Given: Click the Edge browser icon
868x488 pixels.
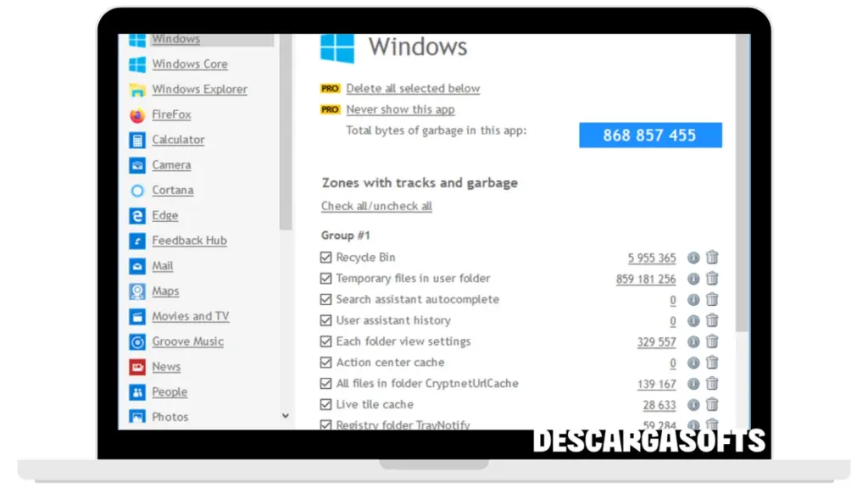Looking at the screenshot, I should tap(137, 216).
